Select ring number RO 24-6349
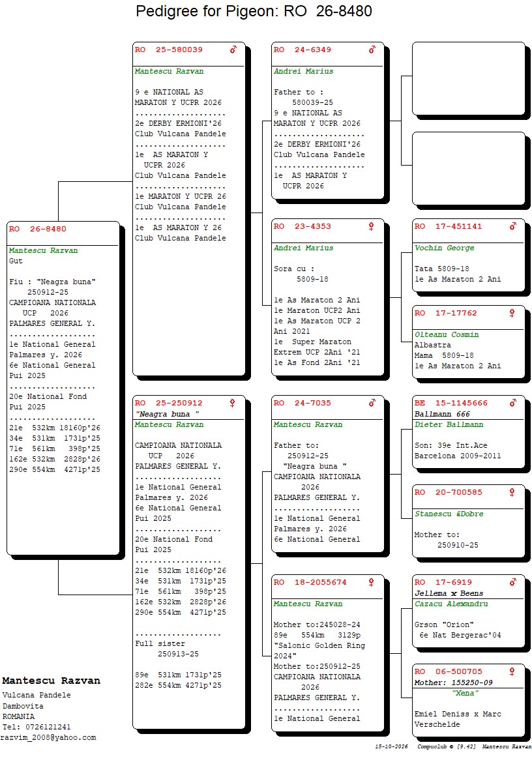Image resolution: width=532 pixels, height=764 pixels. (302, 50)
